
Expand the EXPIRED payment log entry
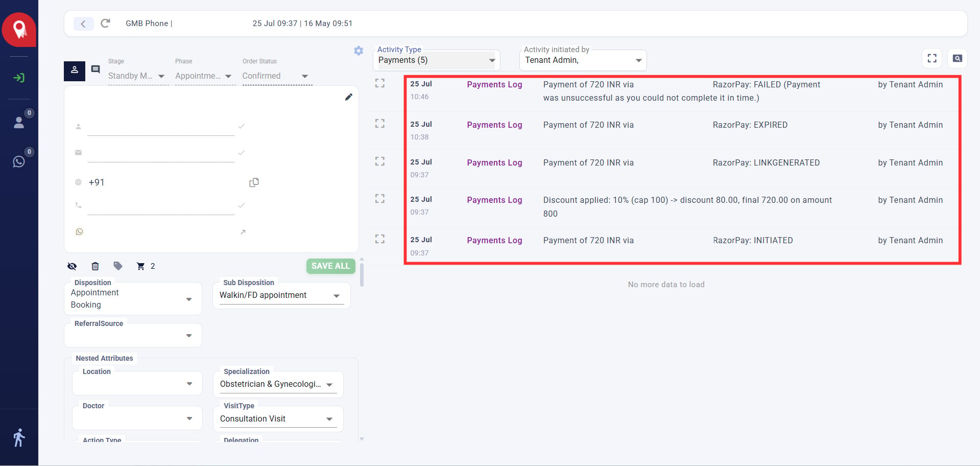click(380, 124)
